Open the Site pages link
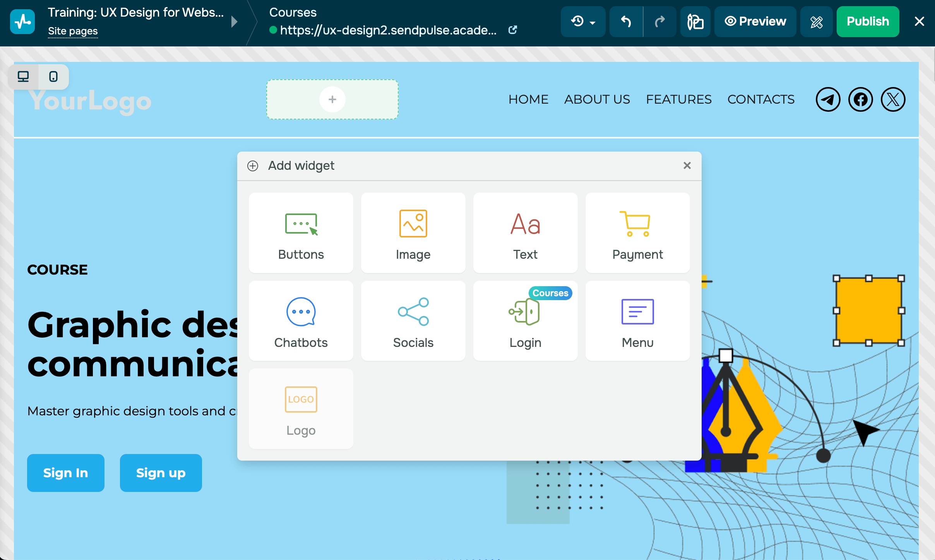The width and height of the screenshot is (935, 560). pos(73,31)
